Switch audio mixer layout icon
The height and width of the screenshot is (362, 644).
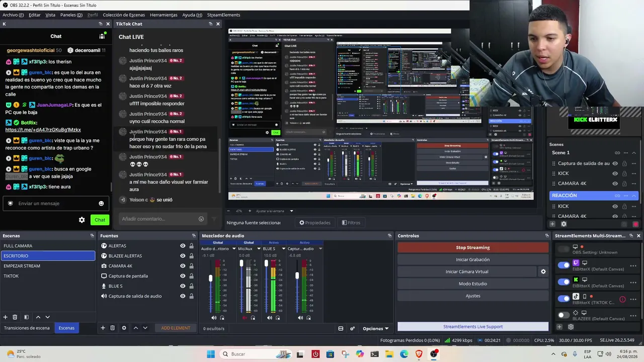point(341,328)
